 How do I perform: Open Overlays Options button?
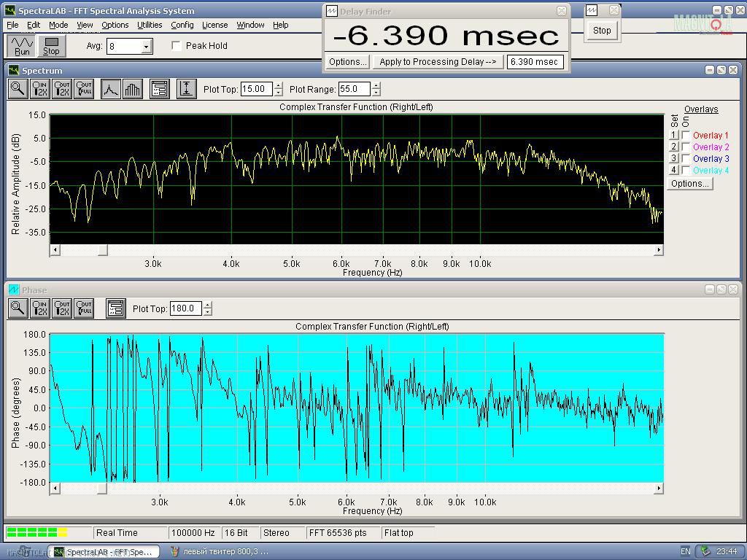click(x=689, y=184)
